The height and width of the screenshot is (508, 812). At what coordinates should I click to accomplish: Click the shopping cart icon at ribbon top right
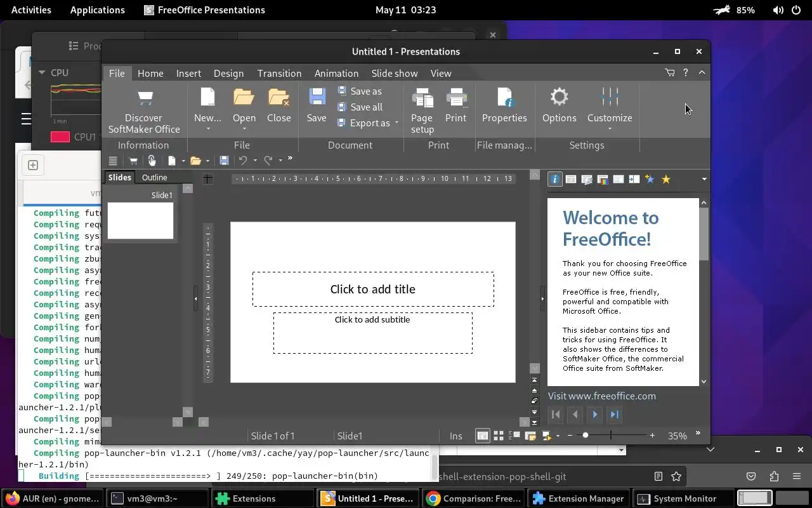(670, 73)
